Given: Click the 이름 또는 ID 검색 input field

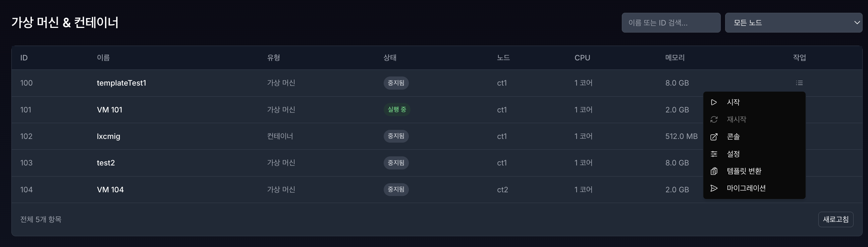Looking at the screenshot, I should (x=670, y=22).
